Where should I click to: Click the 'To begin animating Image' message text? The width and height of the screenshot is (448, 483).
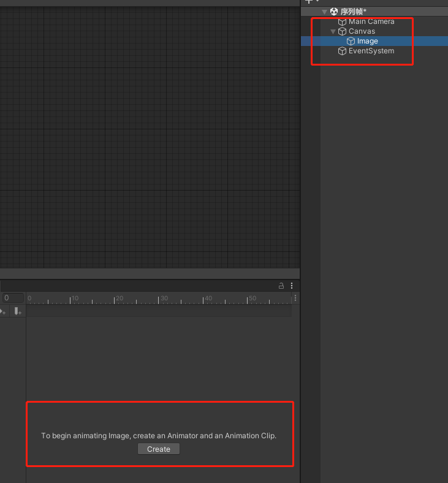tap(159, 436)
